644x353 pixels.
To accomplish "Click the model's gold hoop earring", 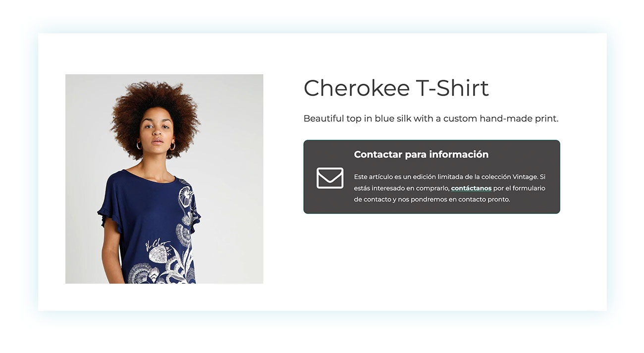I will click(172, 147).
